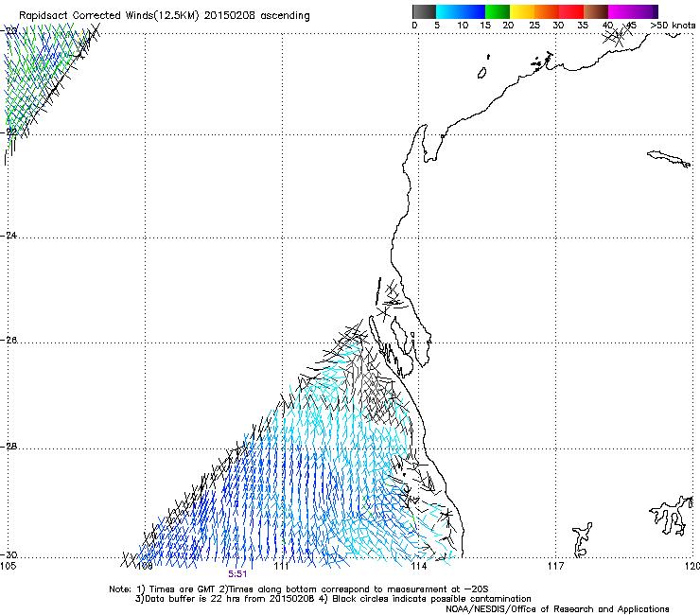Image resolution: width=700 pixels, height=615 pixels.
Task: Click the legend tick label 25
Action: [x=534, y=26]
